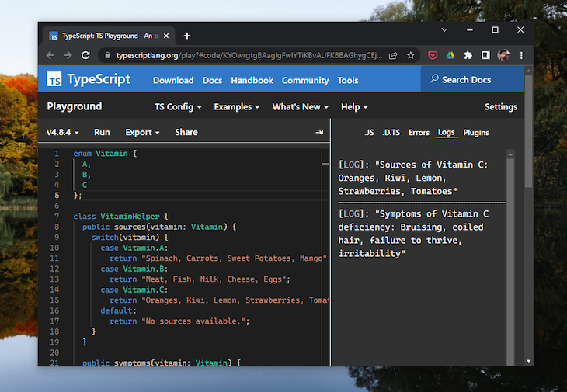Click the page vertical scrollbar
The width and height of the screenshot is (567, 392).
coord(528,131)
